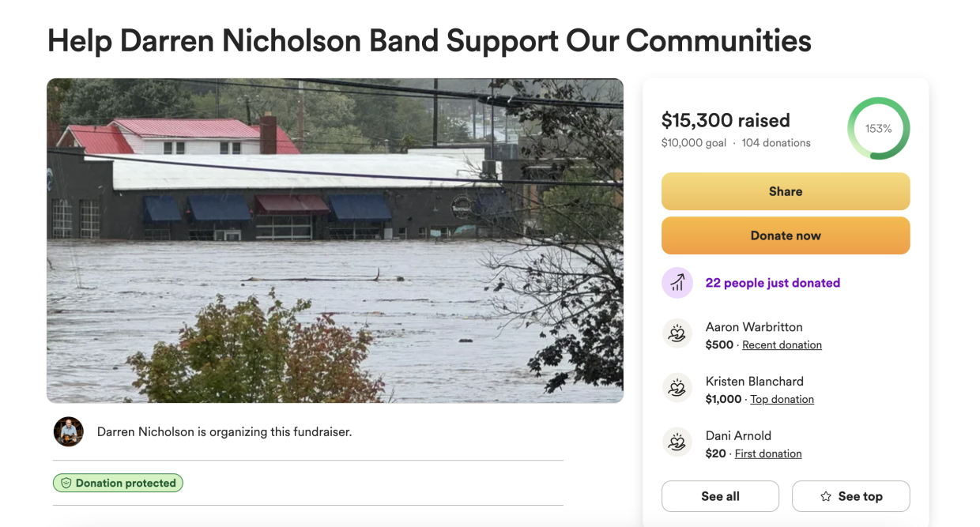Click the 22 people just donated text
The height and width of the screenshot is (527, 980).
[x=772, y=283]
